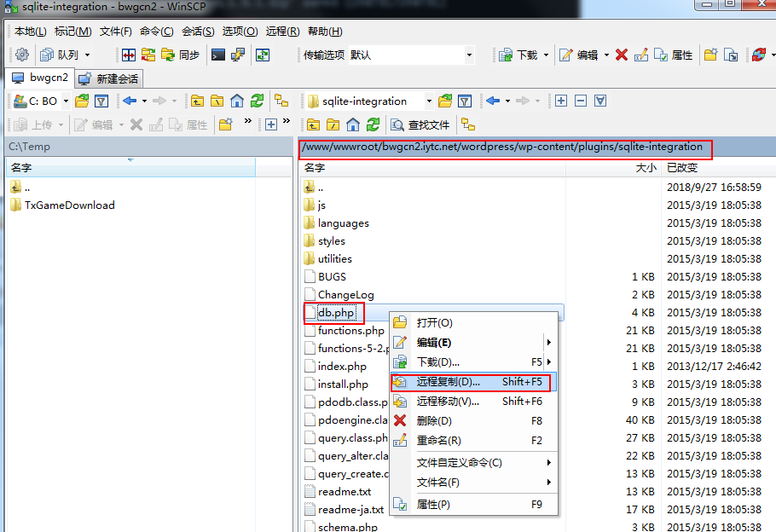The height and width of the screenshot is (532, 776).
Task: Open the 本地(L) menu
Action: pyautogui.click(x=30, y=32)
